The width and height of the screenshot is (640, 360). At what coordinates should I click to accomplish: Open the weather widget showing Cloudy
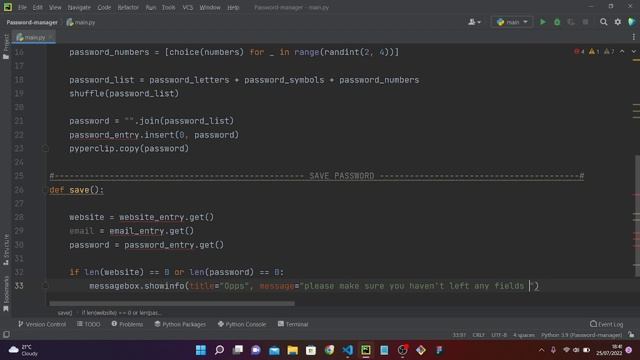coord(23,350)
